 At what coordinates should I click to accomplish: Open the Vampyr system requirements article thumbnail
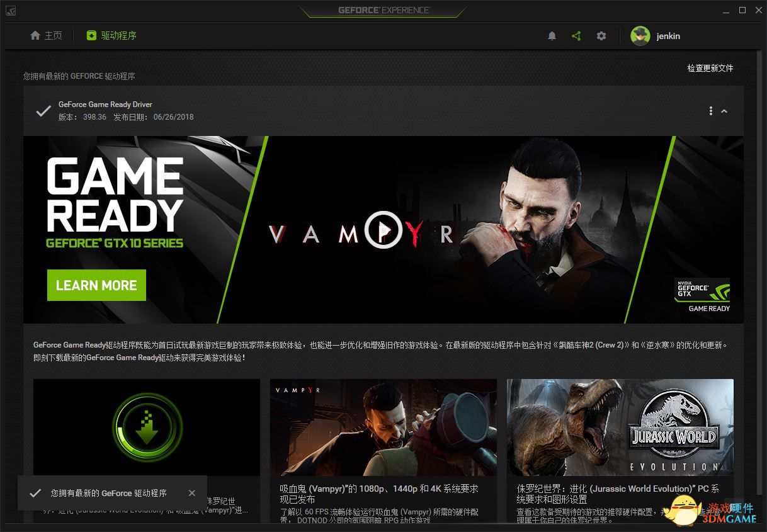click(383, 427)
